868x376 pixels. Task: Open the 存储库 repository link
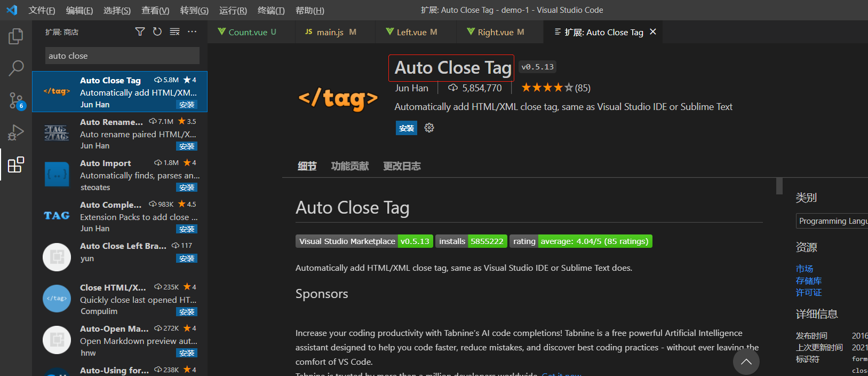coord(809,280)
